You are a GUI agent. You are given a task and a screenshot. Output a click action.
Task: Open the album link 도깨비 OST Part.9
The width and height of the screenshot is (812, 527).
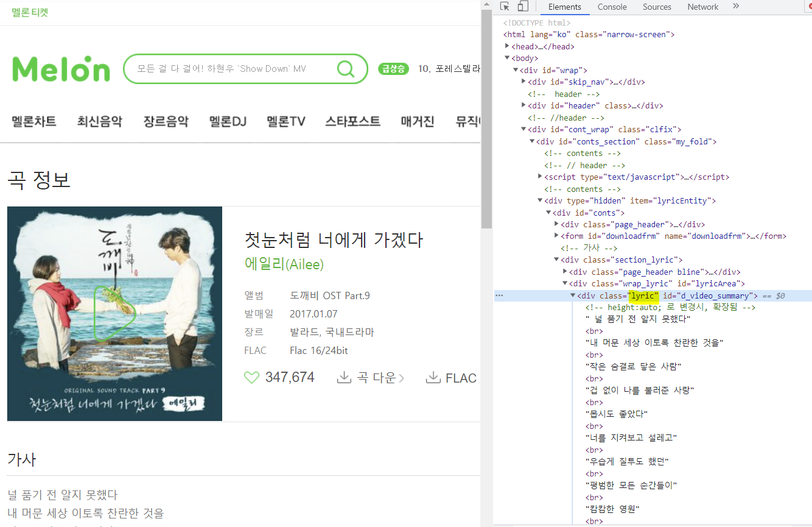coord(330,295)
